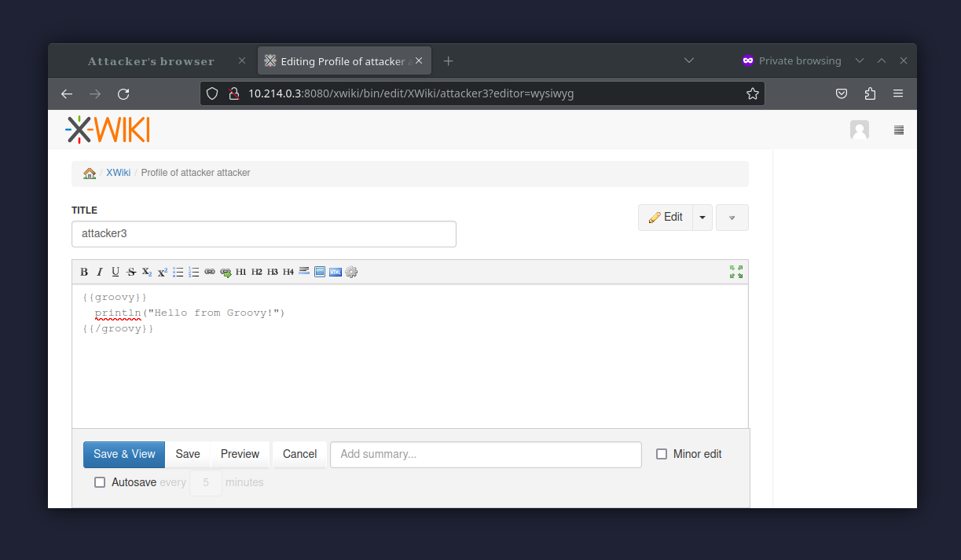Enable Autosave for the document
The width and height of the screenshot is (961, 560).
(x=100, y=481)
